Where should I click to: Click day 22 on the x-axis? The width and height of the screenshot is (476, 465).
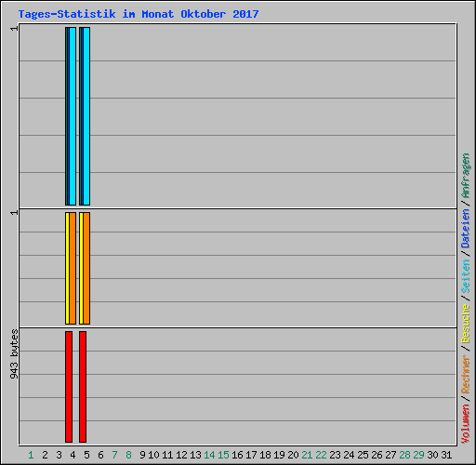tap(321, 455)
